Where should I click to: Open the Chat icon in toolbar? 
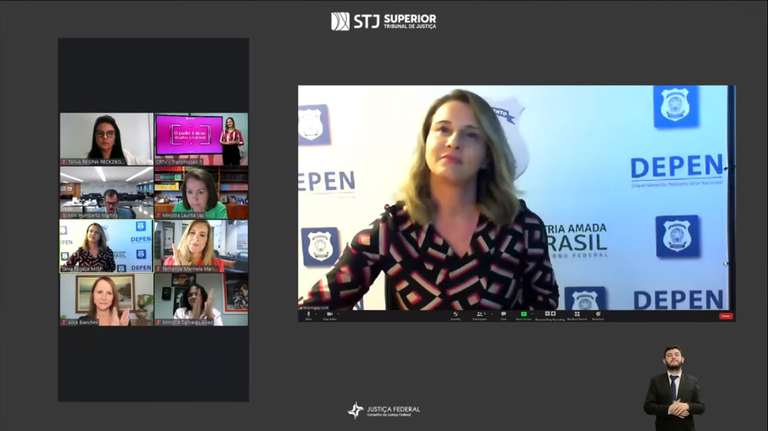click(x=503, y=314)
